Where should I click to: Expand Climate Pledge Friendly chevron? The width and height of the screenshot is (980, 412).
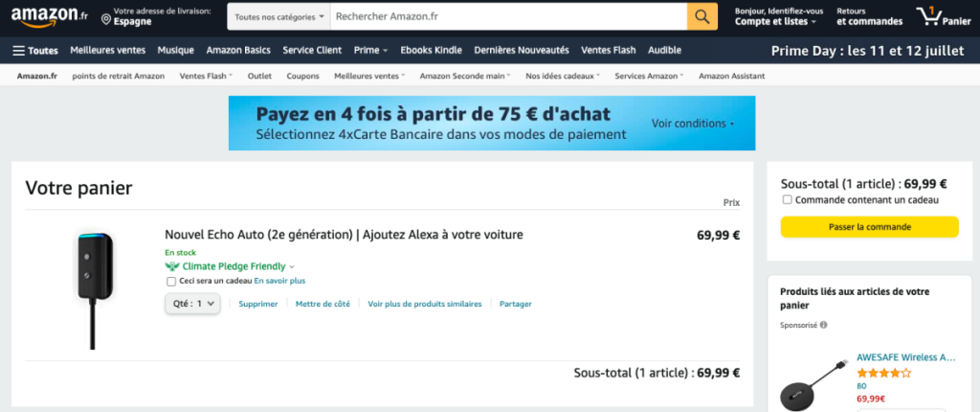[x=292, y=266]
